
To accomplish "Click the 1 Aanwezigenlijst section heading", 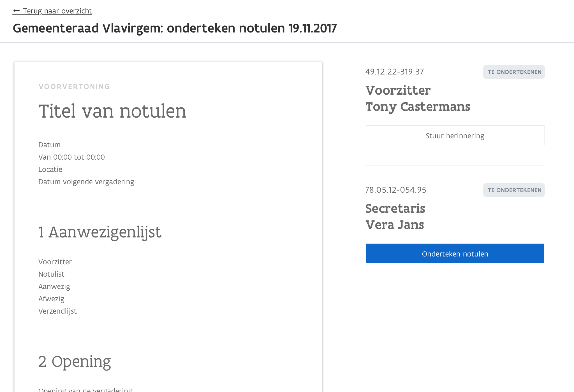I will [x=100, y=232].
